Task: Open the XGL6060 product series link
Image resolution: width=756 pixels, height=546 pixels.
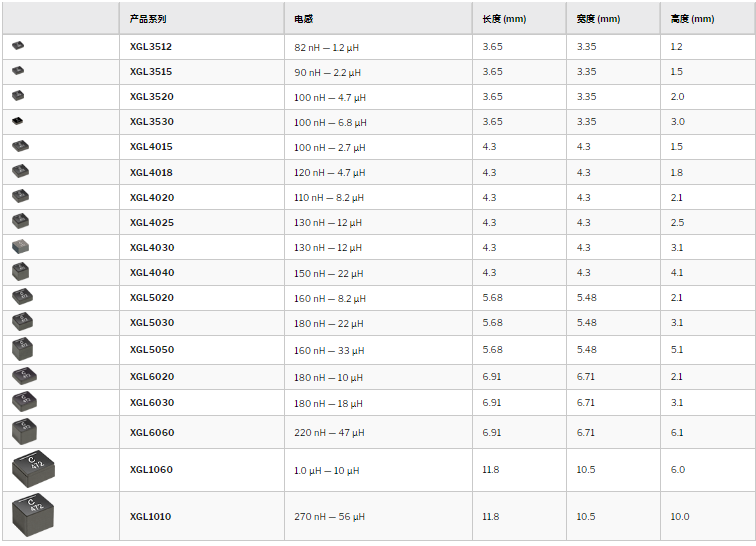Action: [152, 433]
